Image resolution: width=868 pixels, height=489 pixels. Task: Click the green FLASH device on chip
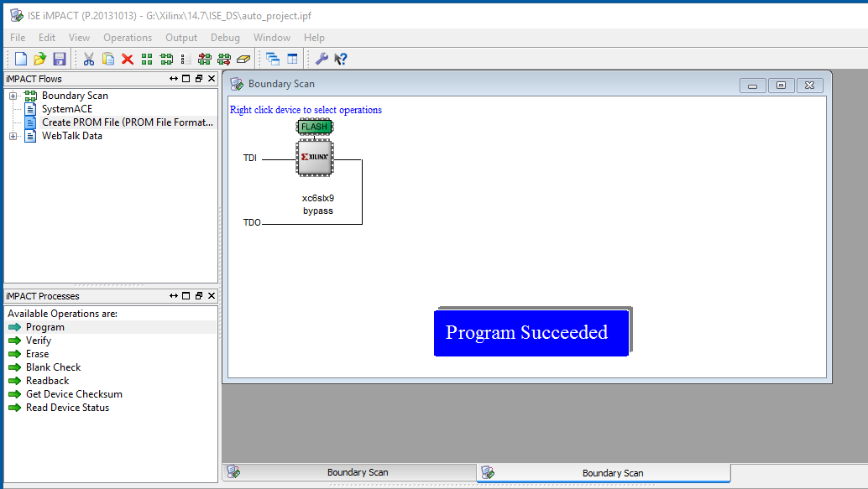pyautogui.click(x=315, y=127)
